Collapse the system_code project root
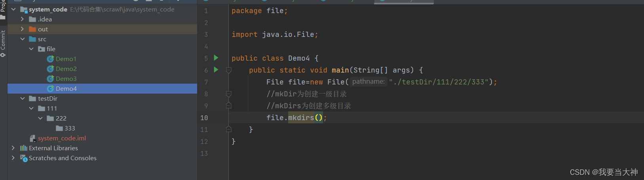The width and height of the screenshot is (644, 180). [13, 9]
